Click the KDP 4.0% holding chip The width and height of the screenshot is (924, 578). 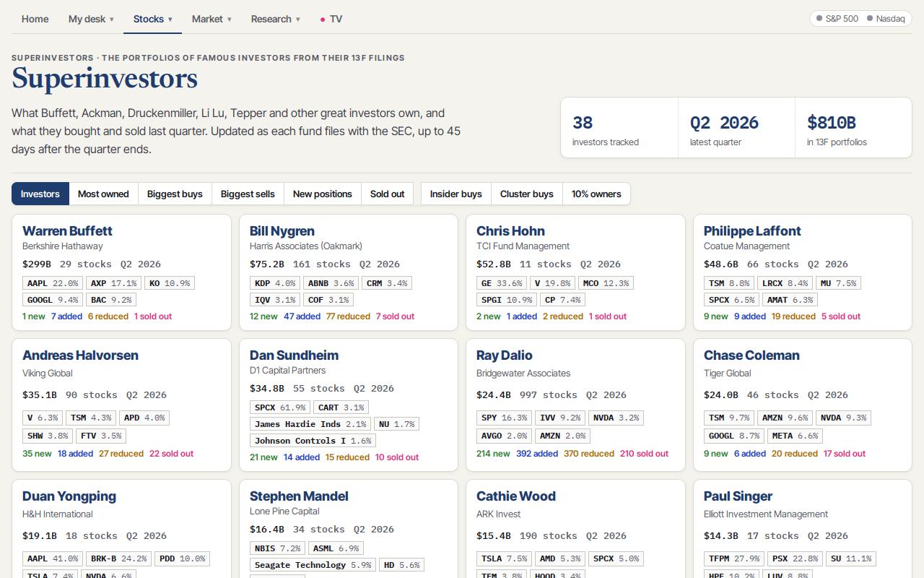tap(275, 283)
